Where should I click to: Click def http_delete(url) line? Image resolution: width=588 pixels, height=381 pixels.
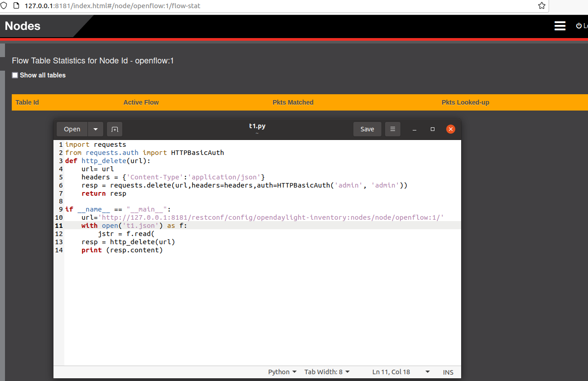pos(107,161)
